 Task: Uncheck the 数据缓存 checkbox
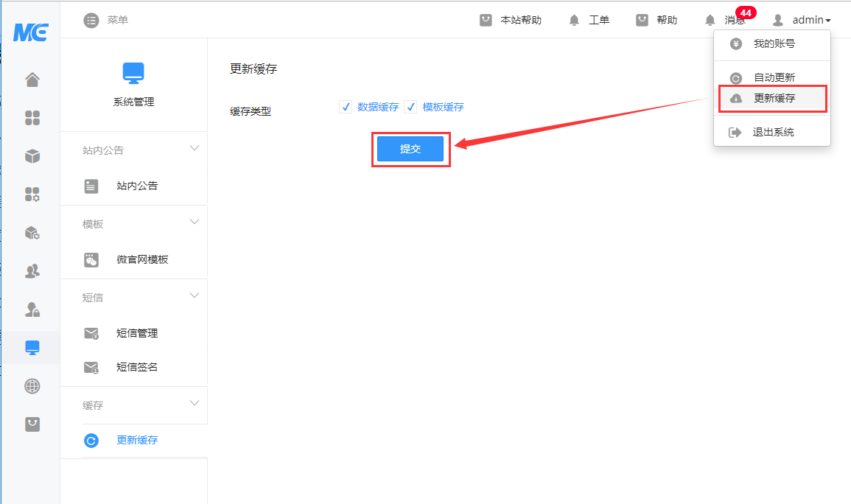point(346,107)
